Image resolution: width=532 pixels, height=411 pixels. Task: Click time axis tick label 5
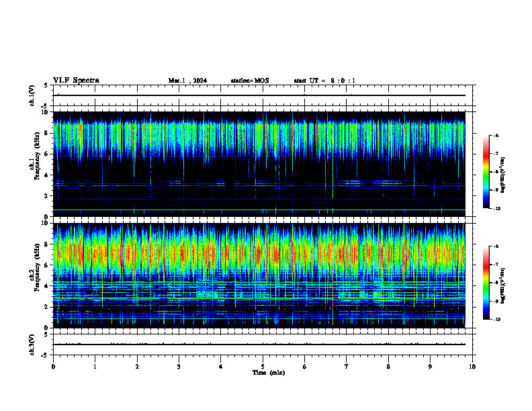(x=263, y=367)
